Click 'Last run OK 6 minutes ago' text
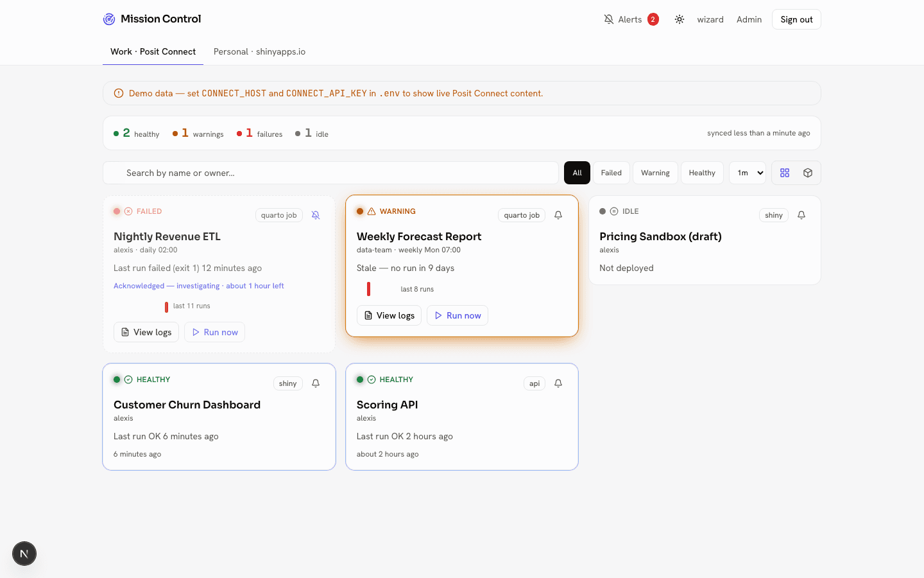Screen dimensions: 924x578 (x=166, y=436)
